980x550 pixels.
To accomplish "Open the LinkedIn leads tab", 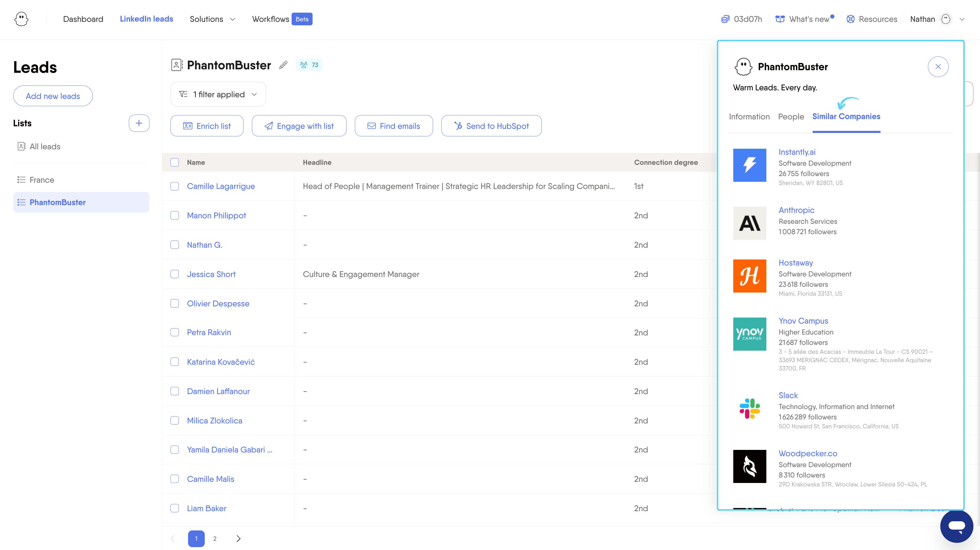I will coord(146,19).
